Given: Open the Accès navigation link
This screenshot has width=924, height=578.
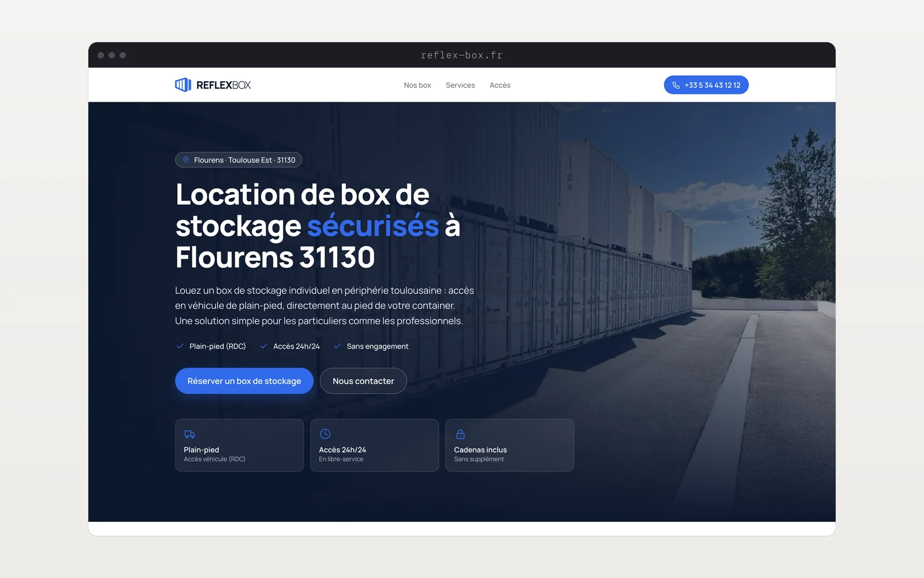Looking at the screenshot, I should point(500,85).
